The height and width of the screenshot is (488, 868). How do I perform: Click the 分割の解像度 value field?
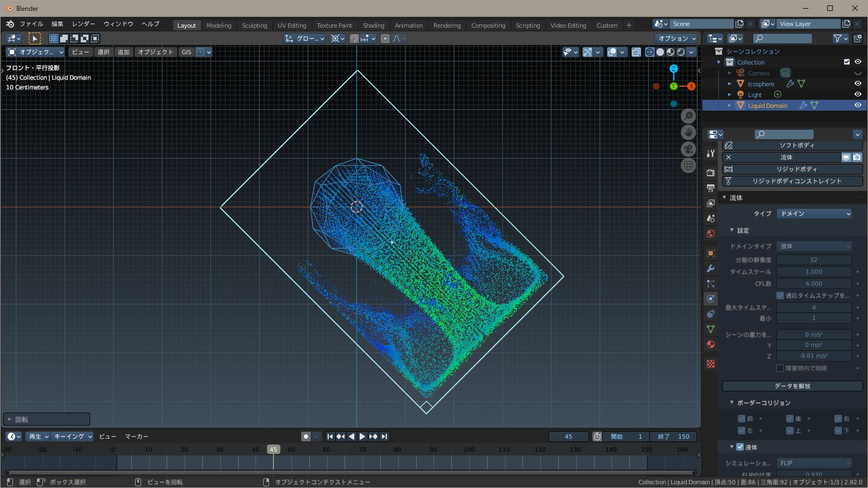coord(814,260)
